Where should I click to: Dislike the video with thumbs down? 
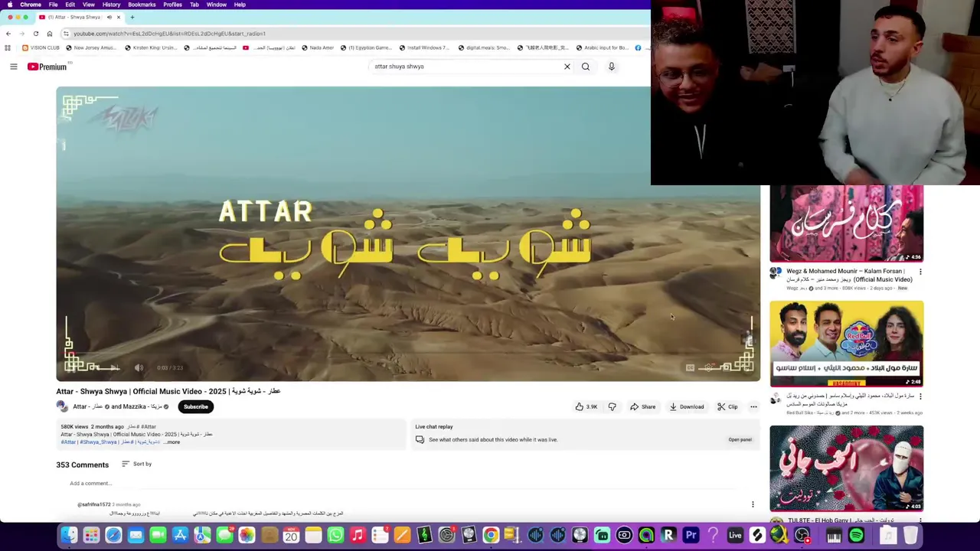point(612,407)
